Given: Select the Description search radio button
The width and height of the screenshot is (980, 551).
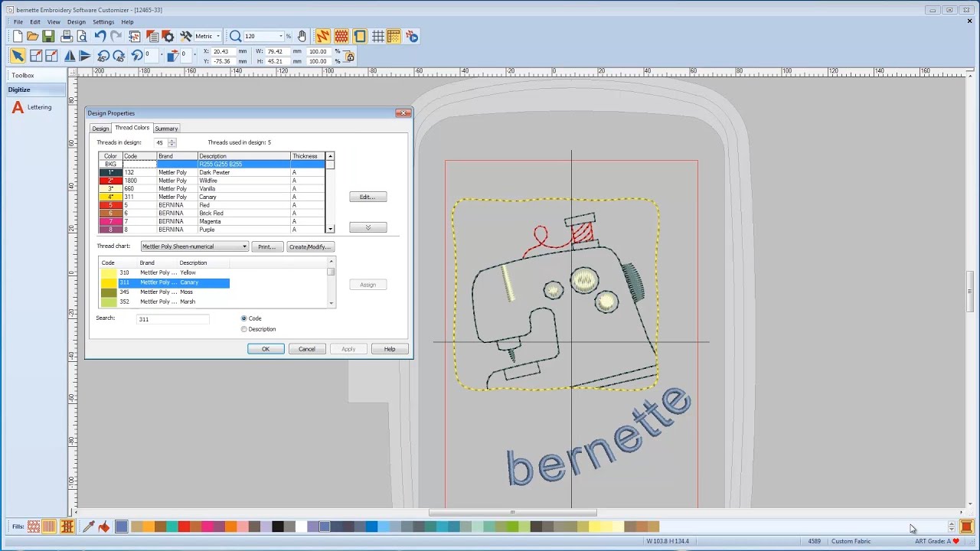Looking at the screenshot, I should tap(244, 329).
